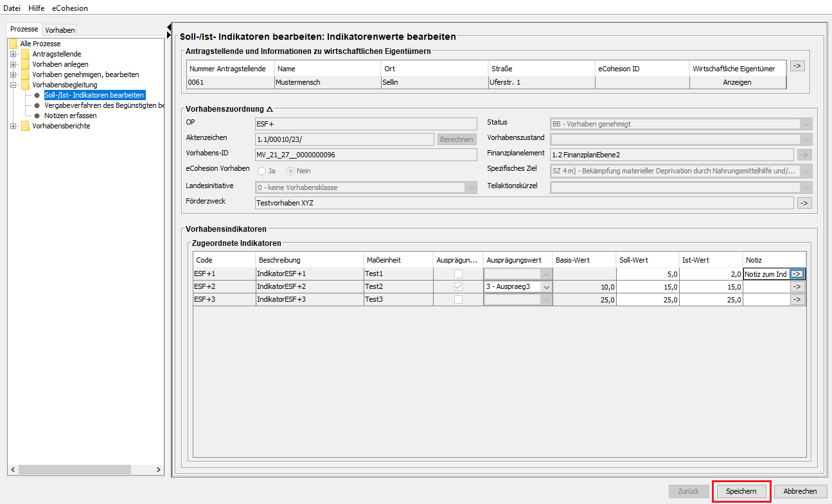Click the Ist-Wert column header
This screenshot has width=832, height=504.
click(711, 260)
